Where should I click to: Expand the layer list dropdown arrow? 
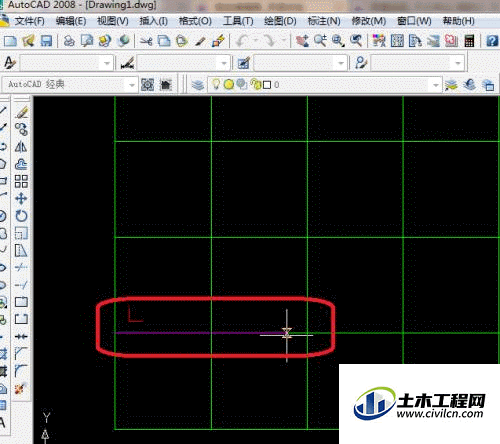(436, 85)
